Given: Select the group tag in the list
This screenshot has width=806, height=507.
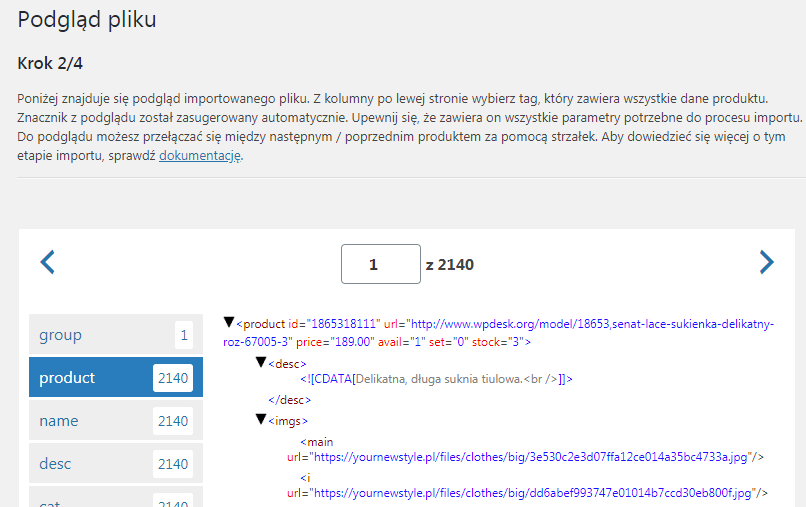Looking at the screenshot, I should coord(116,335).
